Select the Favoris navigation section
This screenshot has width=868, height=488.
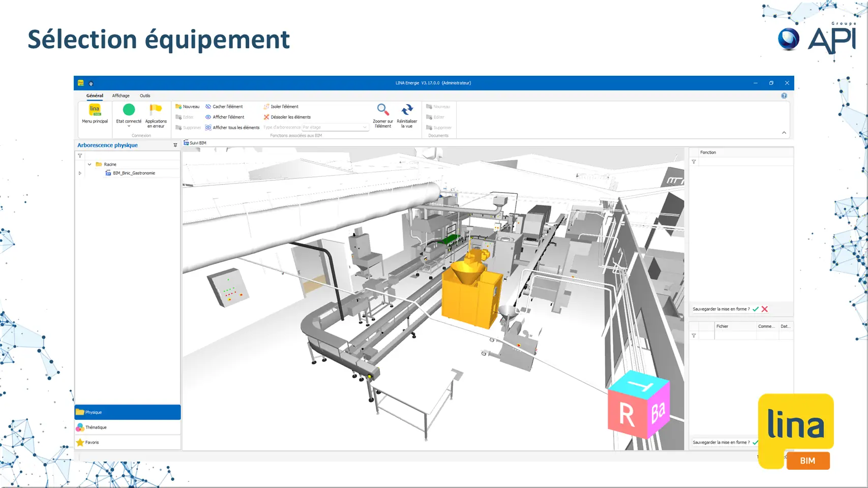tap(128, 442)
